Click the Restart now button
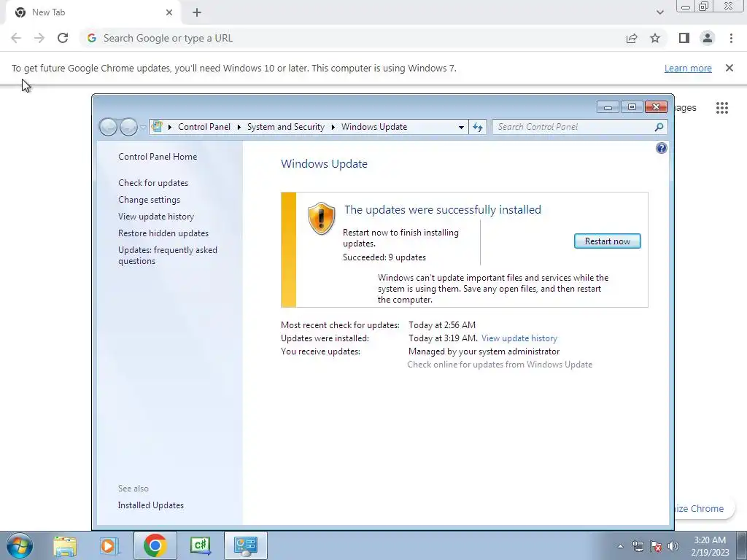The image size is (747, 560). coord(608,241)
